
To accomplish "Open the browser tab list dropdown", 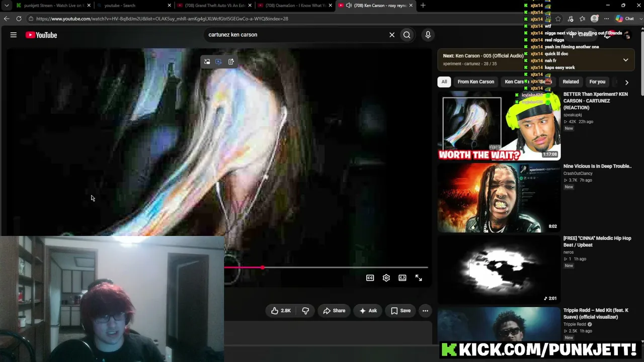I will click(7, 6).
